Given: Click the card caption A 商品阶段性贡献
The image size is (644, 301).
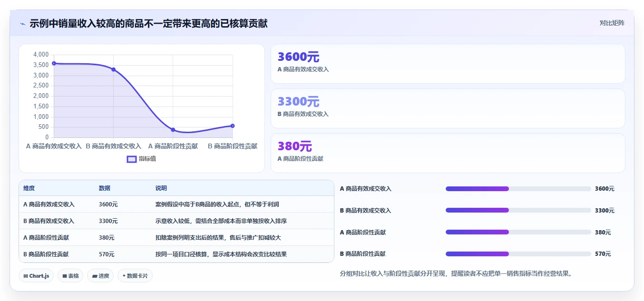Looking at the screenshot, I should click(x=300, y=159).
